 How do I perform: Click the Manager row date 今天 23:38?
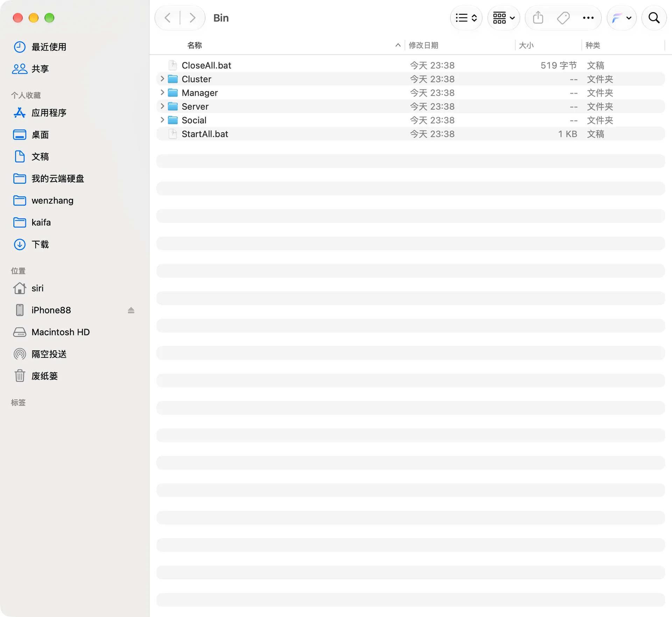pyautogui.click(x=432, y=93)
